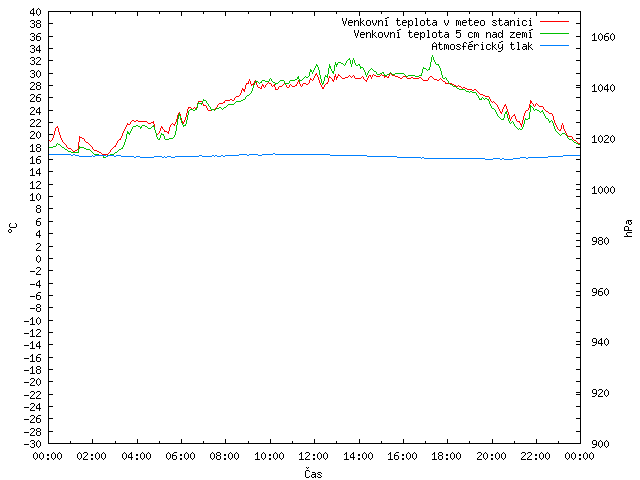
Task: Click the x-axis label 02:00
Action: tap(92, 456)
